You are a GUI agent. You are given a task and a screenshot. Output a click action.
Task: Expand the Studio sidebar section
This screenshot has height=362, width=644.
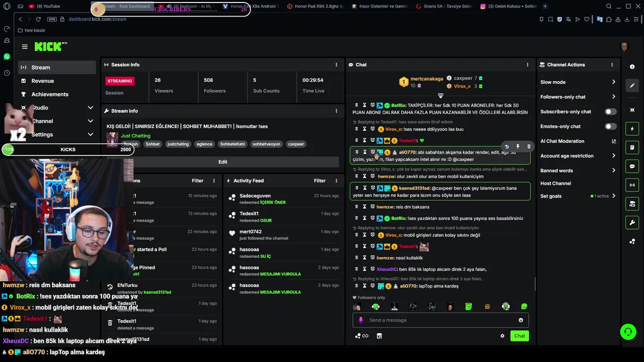91,108
